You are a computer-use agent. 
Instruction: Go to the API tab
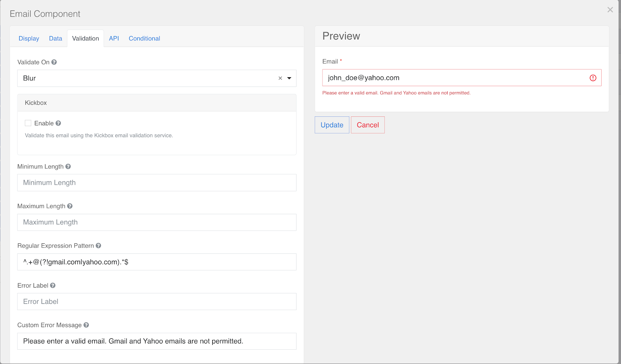114,38
